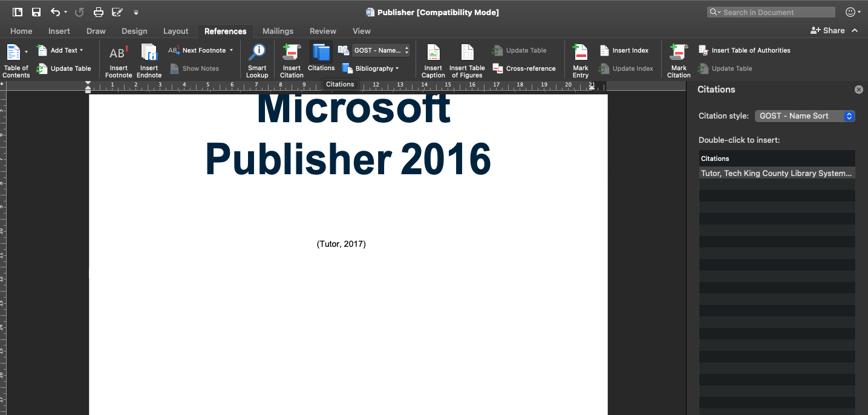Image resolution: width=868 pixels, height=415 pixels.
Task: Switch to the Insert tab
Action: (59, 31)
